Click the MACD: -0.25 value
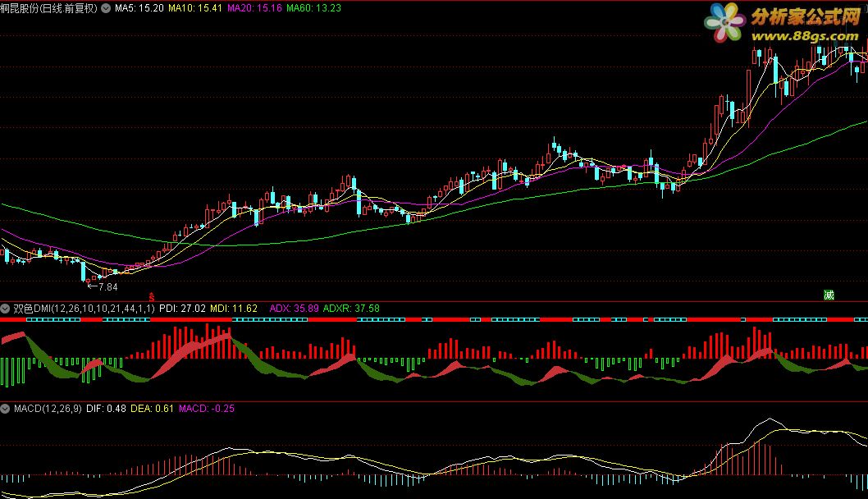 pyautogui.click(x=207, y=409)
